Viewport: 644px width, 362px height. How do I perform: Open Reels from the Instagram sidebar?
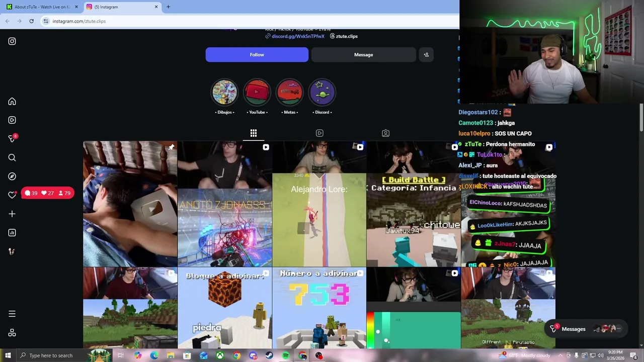(12, 120)
